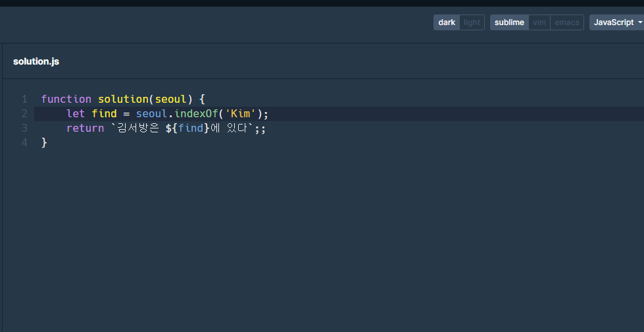Select vim keybinding mode
The width and height of the screenshot is (644, 332).
[539, 22]
